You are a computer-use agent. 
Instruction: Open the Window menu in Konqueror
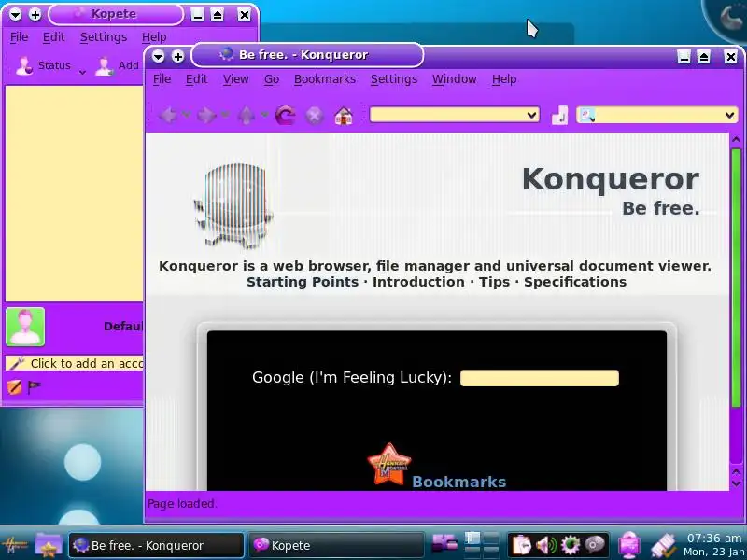pyautogui.click(x=455, y=79)
